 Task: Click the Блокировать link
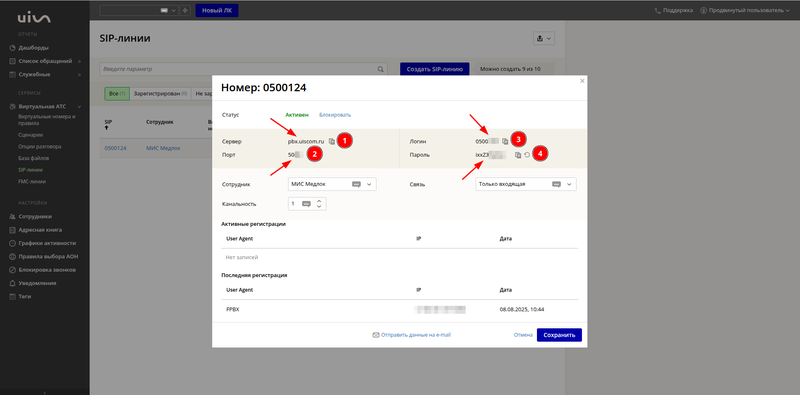pos(335,115)
